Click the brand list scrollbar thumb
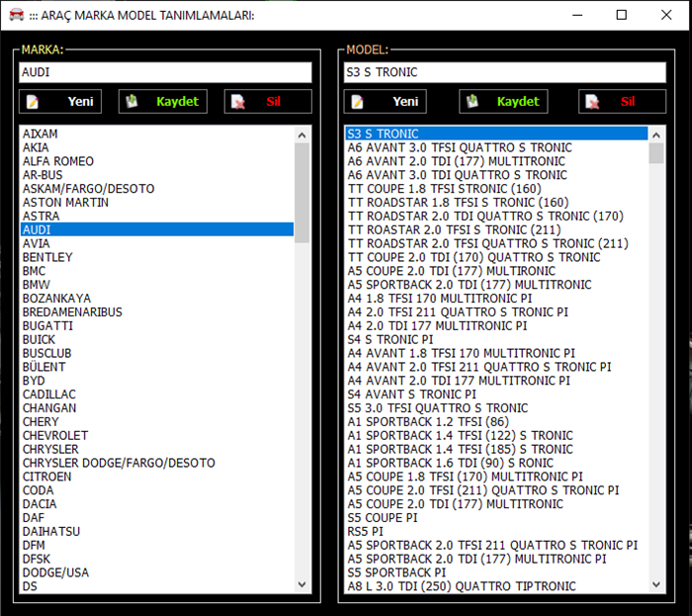This screenshot has height=616, width=692. [302, 193]
